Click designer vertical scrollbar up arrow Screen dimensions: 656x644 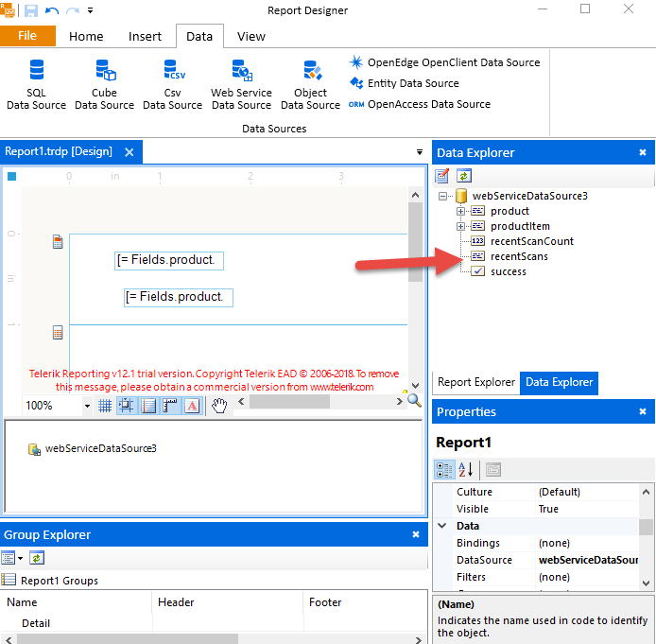[x=416, y=195]
